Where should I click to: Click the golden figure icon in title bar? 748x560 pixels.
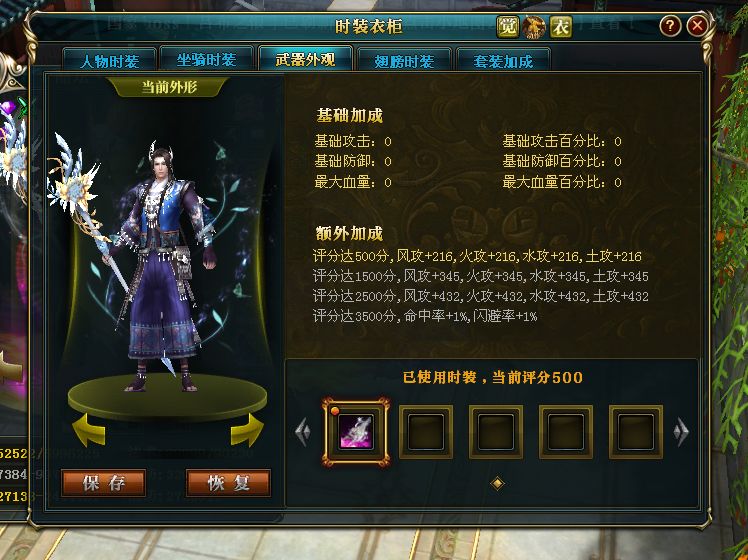(x=534, y=27)
